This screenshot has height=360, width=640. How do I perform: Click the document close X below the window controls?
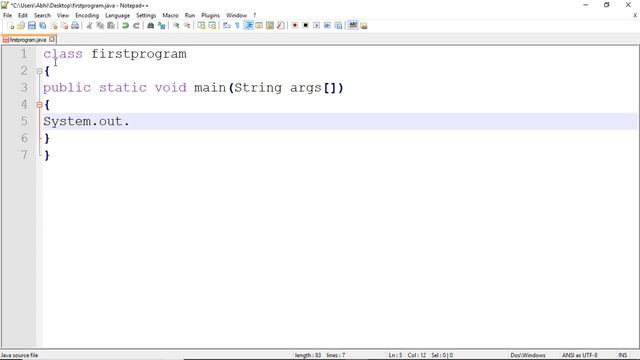635,16
